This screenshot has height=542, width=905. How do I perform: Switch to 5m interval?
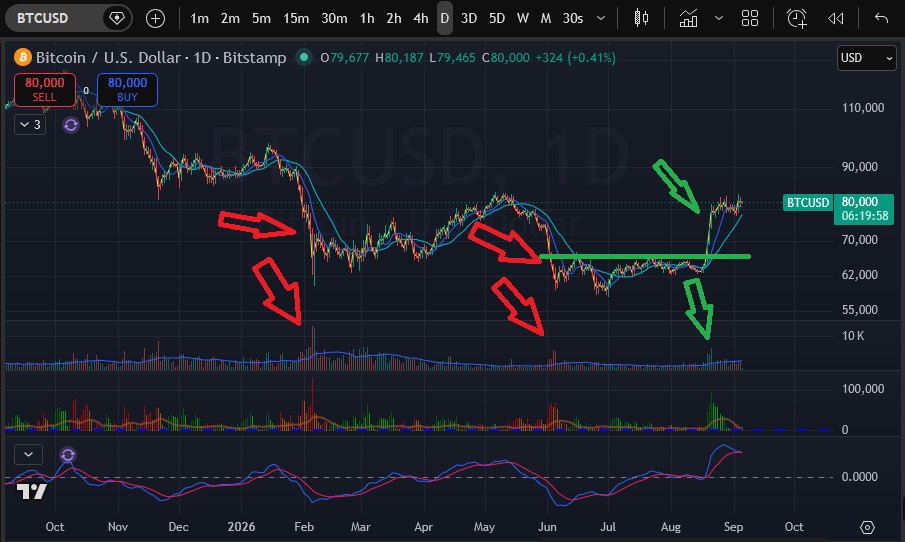(261, 18)
